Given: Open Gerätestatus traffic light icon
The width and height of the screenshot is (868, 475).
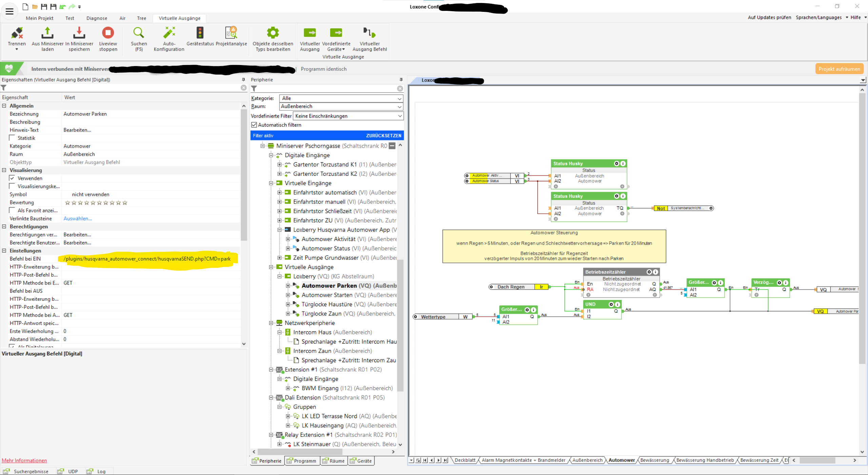Looking at the screenshot, I should pyautogui.click(x=200, y=33).
